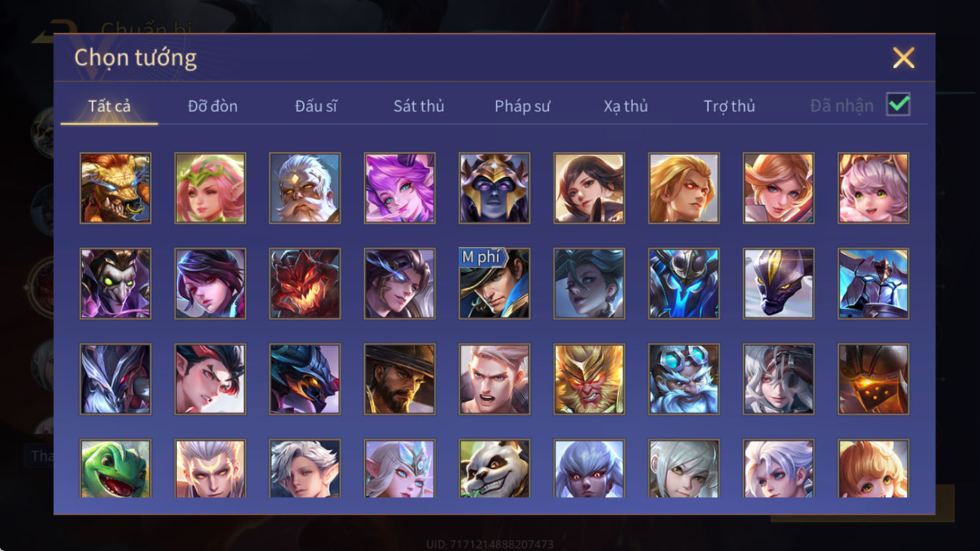The height and width of the screenshot is (551, 980).
Task: Pick the golden monkey king hero
Action: [x=589, y=379]
